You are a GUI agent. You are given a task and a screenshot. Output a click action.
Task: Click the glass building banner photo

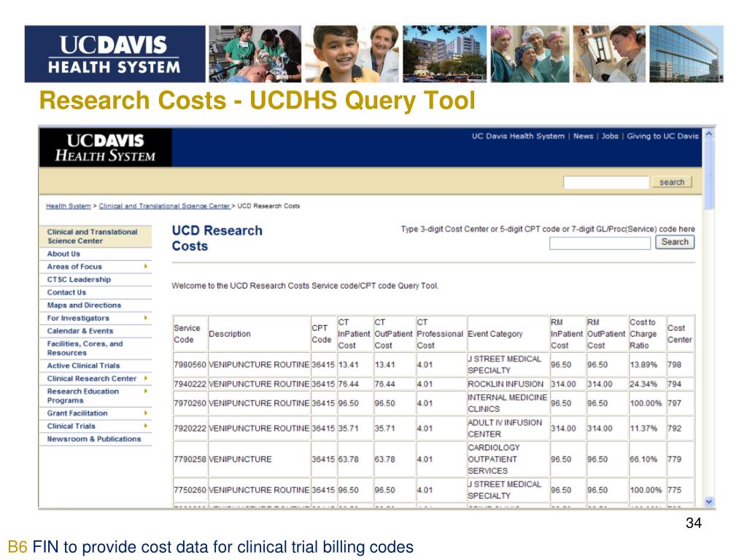point(686,54)
